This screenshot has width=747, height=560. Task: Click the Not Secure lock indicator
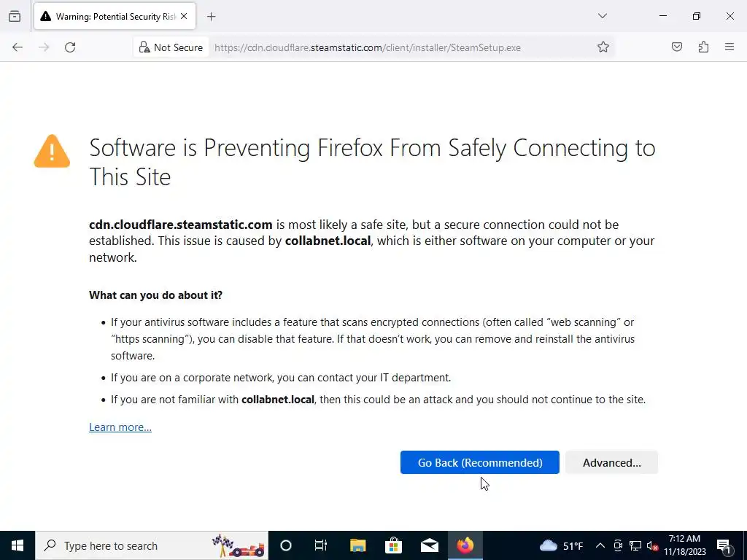[170, 47]
